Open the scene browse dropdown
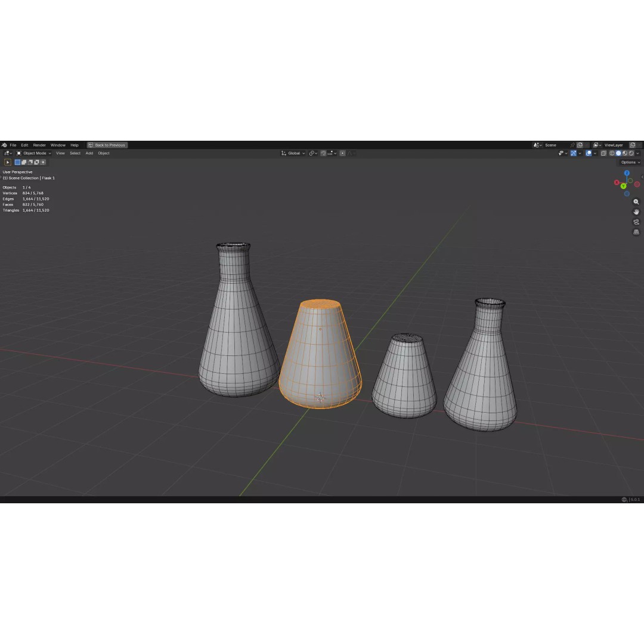Image resolution: width=644 pixels, height=644 pixels. [537, 145]
